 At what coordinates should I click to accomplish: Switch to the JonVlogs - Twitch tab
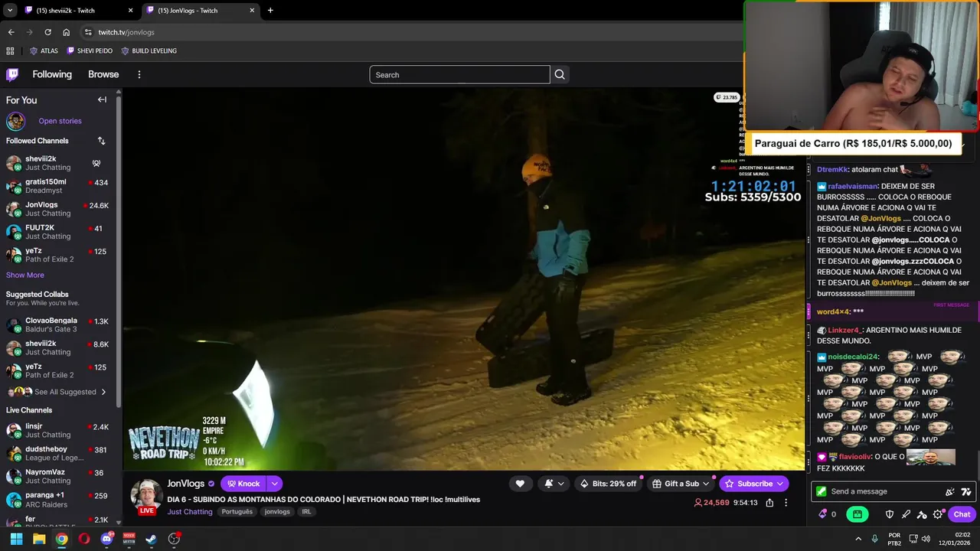(x=199, y=11)
